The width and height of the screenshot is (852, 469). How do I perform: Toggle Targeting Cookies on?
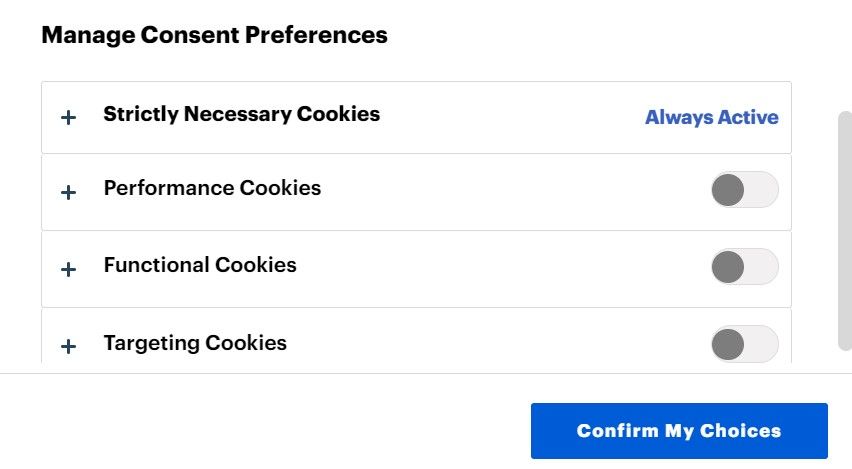click(x=744, y=343)
